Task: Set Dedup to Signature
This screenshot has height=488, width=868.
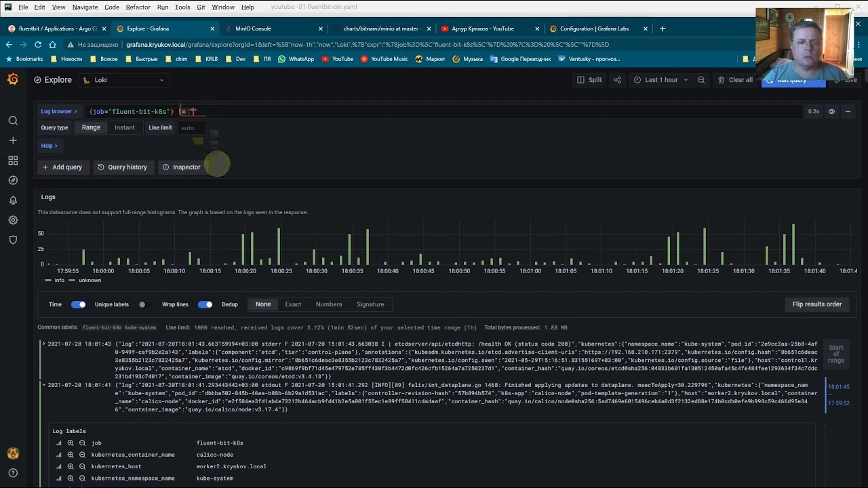Action: [x=370, y=304]
